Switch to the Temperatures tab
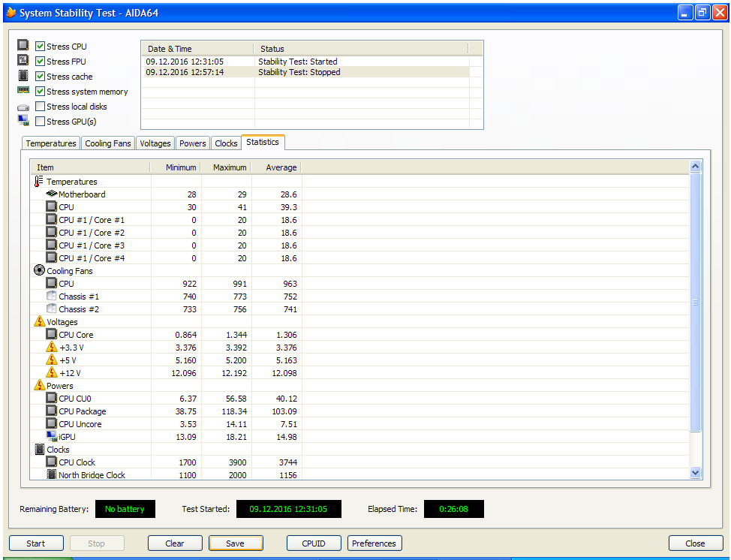Viewport: 731px width, 560px height. [51, 143]
